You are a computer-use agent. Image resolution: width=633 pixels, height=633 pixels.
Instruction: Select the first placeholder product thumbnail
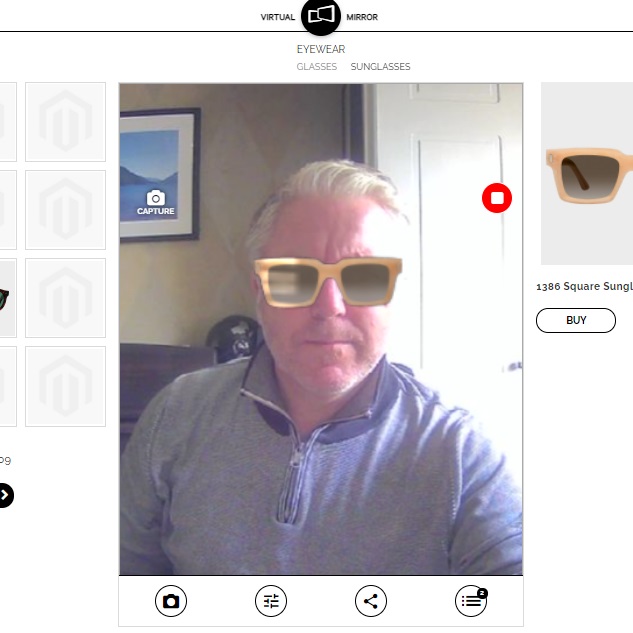pos(65,122)
